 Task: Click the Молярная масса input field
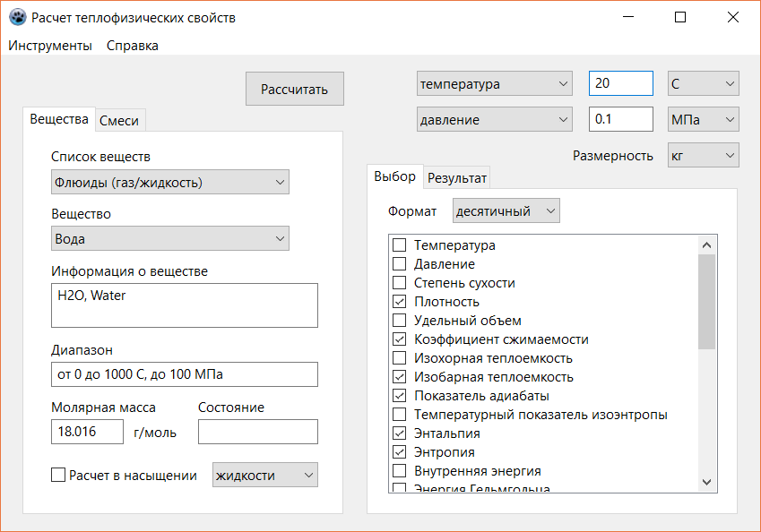[87, 432]
